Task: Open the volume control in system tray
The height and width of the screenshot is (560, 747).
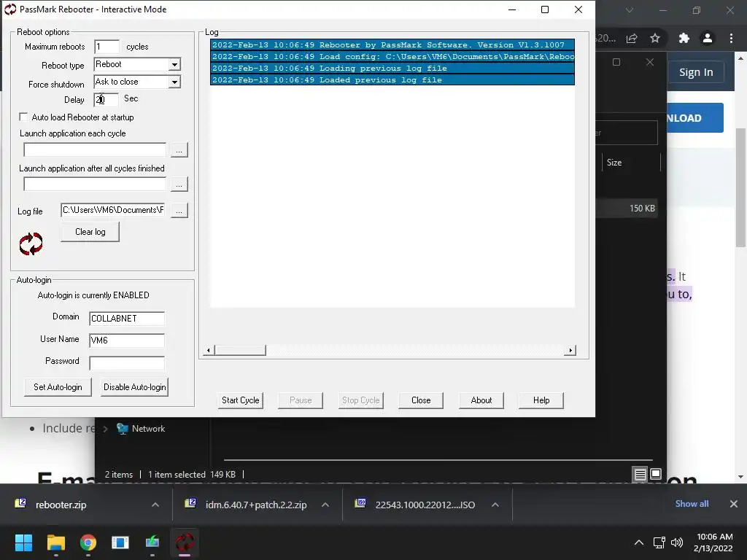Action: [x=676, y=542]
